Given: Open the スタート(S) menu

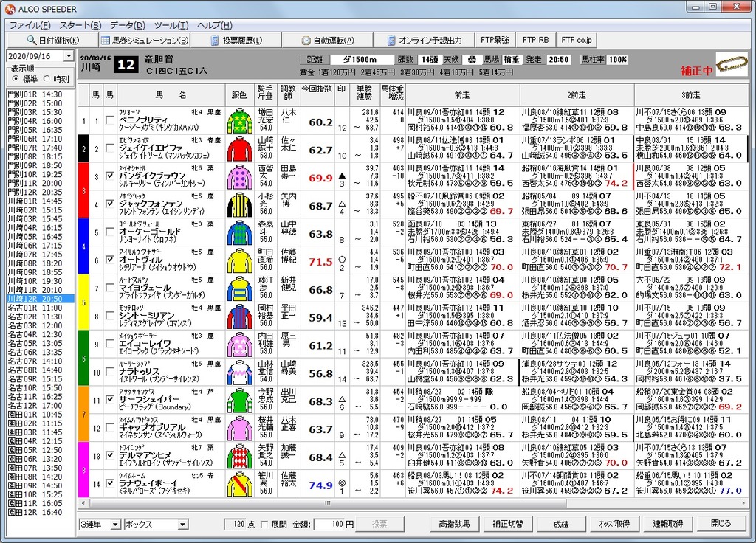Looking at the screenshot, I should click(x=80, y=25).
